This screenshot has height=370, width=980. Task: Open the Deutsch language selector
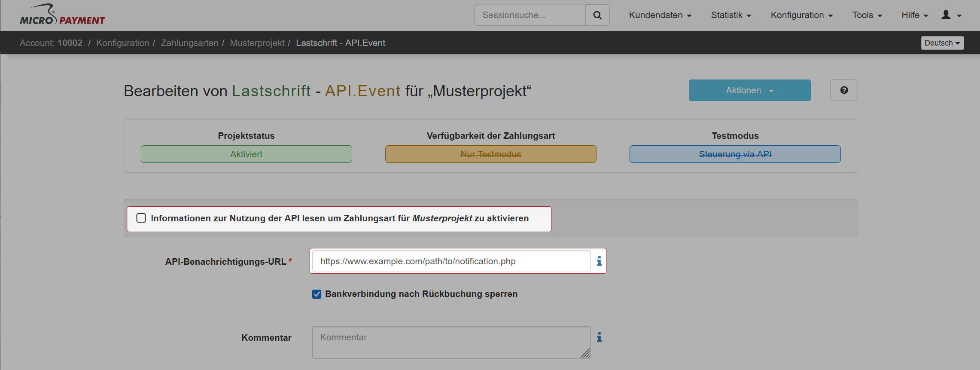coord(942,43)
